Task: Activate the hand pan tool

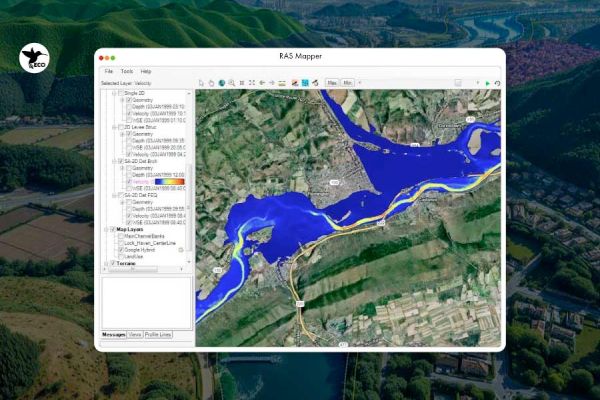Action: tap(211, 82)
